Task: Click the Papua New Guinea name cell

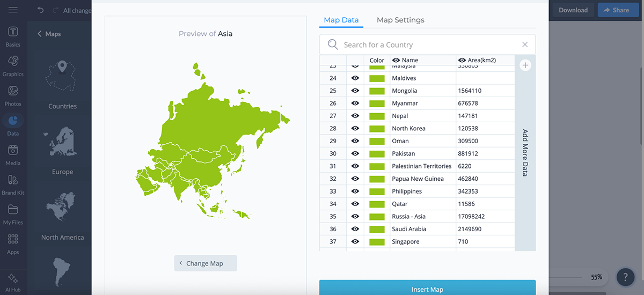Action: pos(423,179)
